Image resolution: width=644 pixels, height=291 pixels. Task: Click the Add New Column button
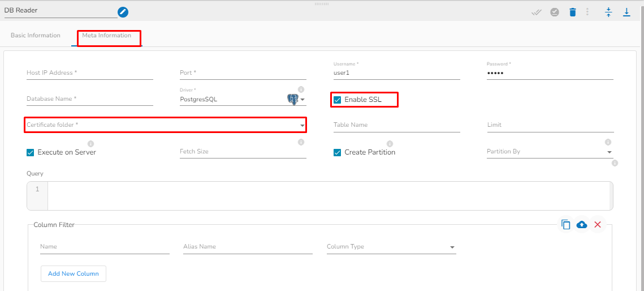pyautogui.click(x=74, y=274)
